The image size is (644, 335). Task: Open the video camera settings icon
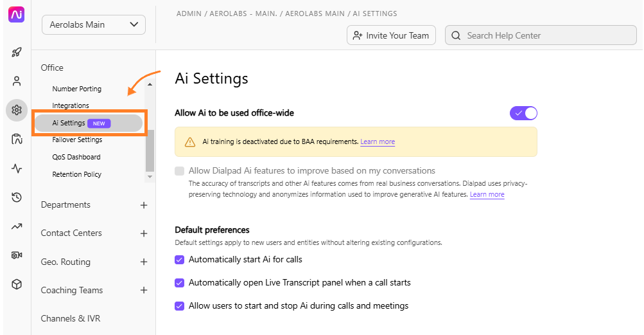(17, 255)
